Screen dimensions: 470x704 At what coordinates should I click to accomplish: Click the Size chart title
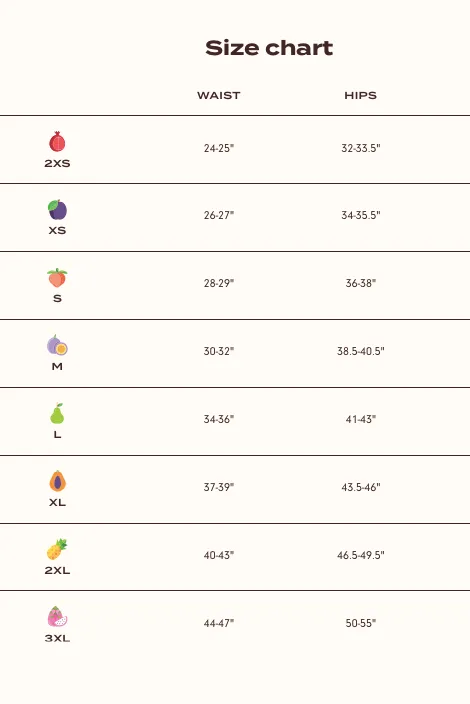pyautogui.click(x=269, y=48)
